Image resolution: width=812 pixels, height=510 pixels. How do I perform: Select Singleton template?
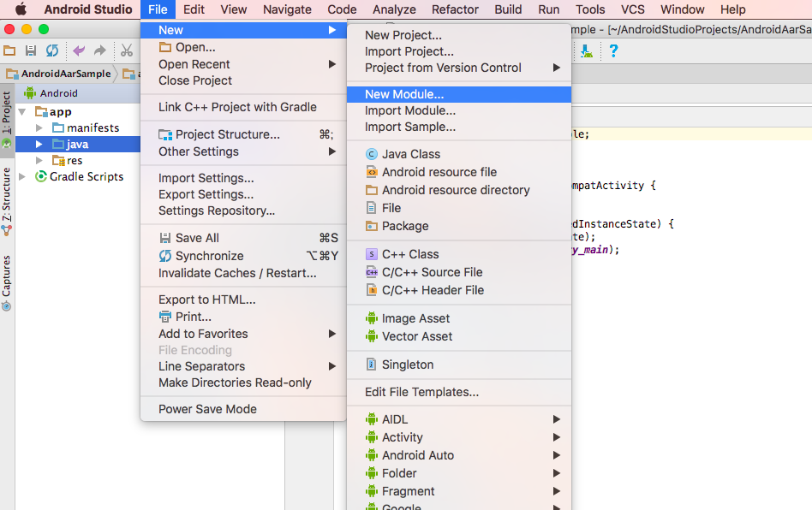click(459, 365)
